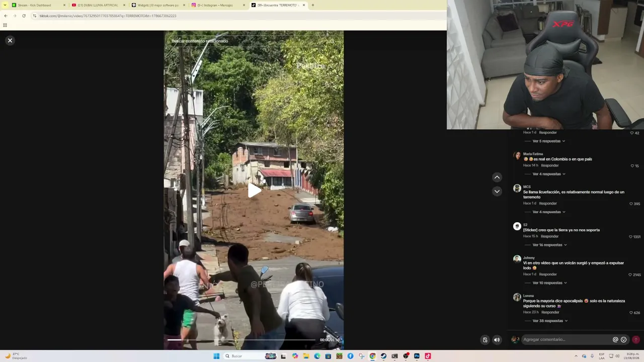Viewport: 644px width, 362px height.
Task: Reload the TikTok page
Action: [24, 16]
